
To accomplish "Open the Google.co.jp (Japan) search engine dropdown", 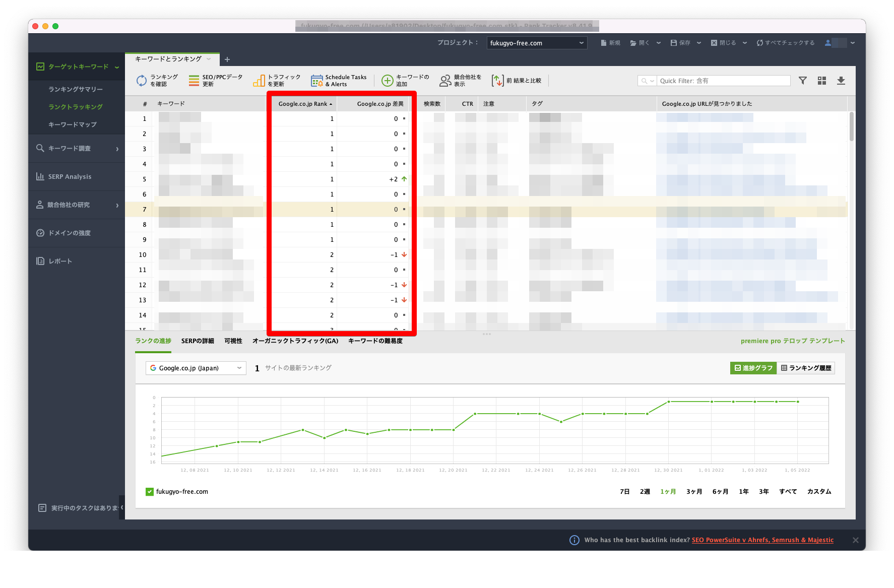I will tap(196, 368).
